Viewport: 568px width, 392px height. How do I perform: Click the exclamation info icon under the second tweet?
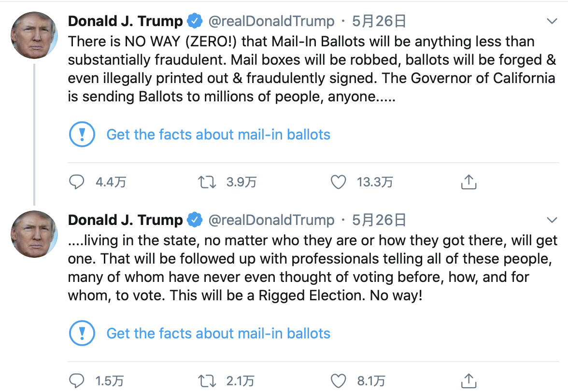tap(82, 333)
